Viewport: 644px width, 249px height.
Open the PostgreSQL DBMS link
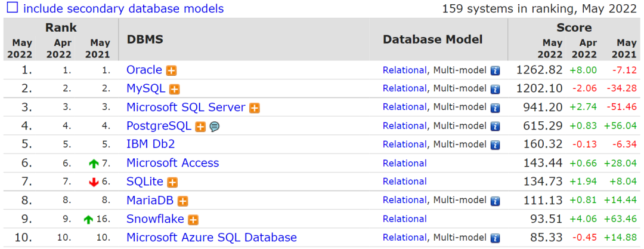click(x=159, y=126)
